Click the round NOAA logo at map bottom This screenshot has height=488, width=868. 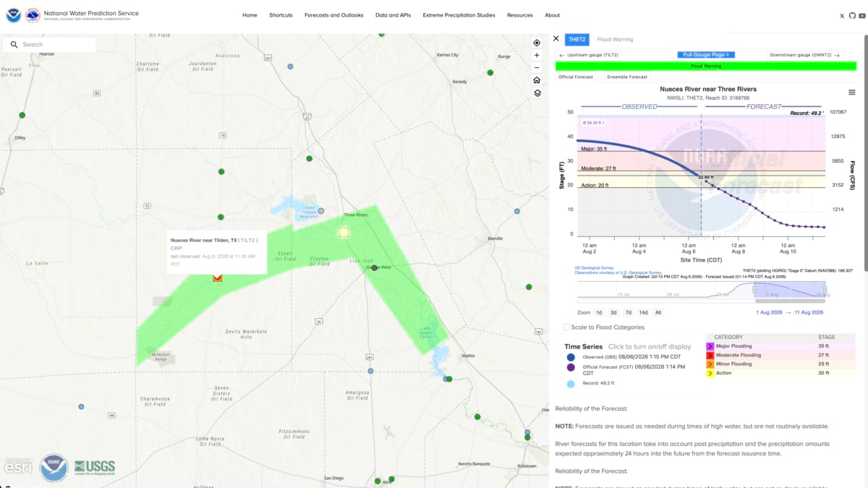(x=54, y=468)
